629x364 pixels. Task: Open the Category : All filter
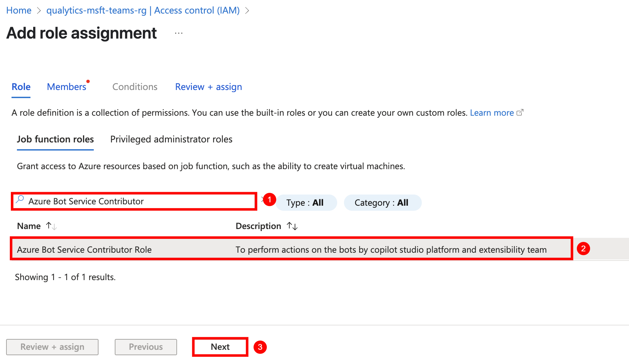click(383, 202)
